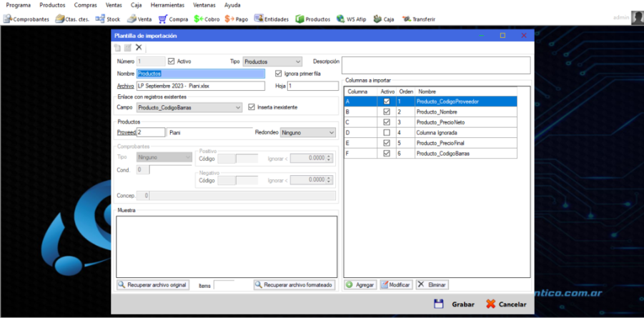Click Recuperar archivo original button
The height and width of the screenshot is (318, 644).
point(153,285)
